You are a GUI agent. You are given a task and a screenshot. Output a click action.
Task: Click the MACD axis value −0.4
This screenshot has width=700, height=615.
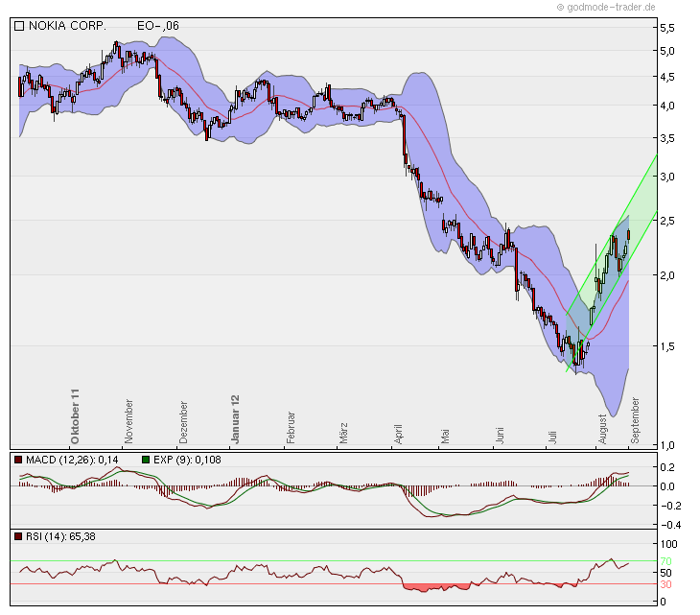[x=671, y=525]
